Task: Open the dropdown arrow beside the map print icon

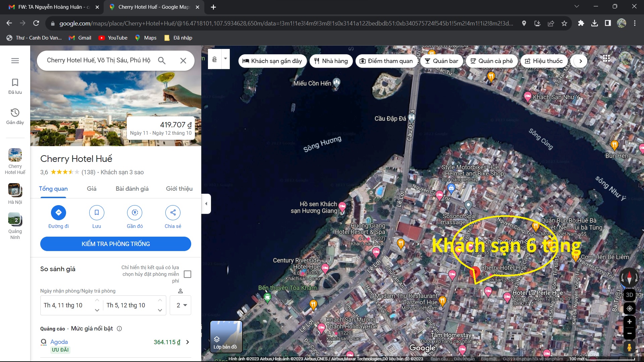Action: click(x=225, y=59)
